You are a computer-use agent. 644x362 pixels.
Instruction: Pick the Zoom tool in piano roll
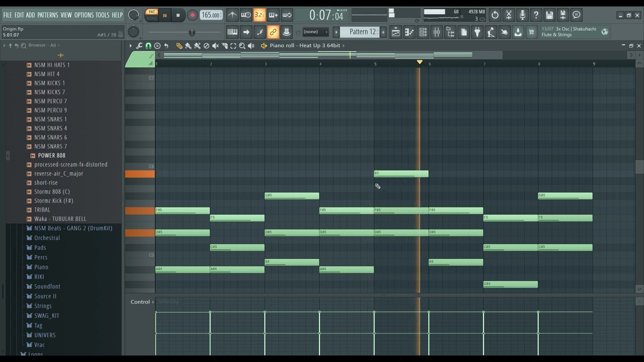(x=242, y=46)
